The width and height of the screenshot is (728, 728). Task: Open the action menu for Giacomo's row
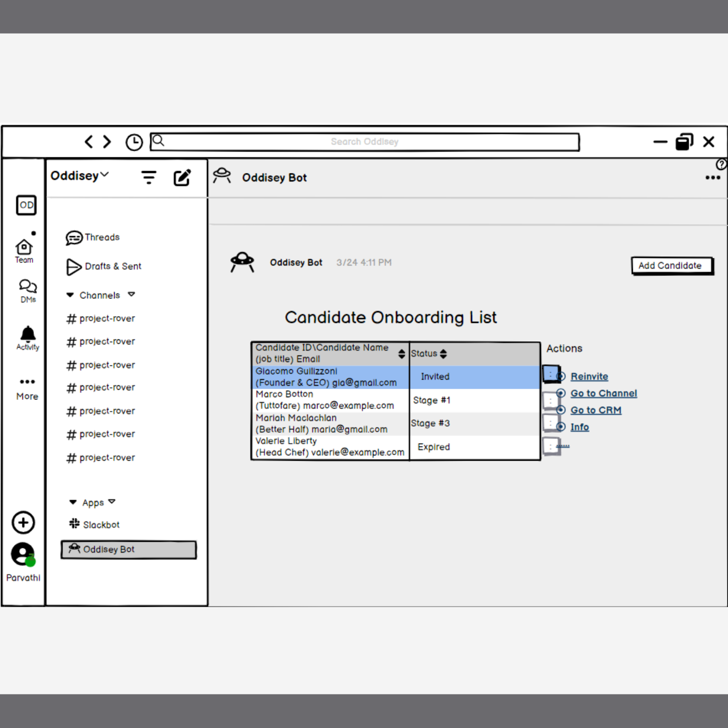click(x=551, y=374)
